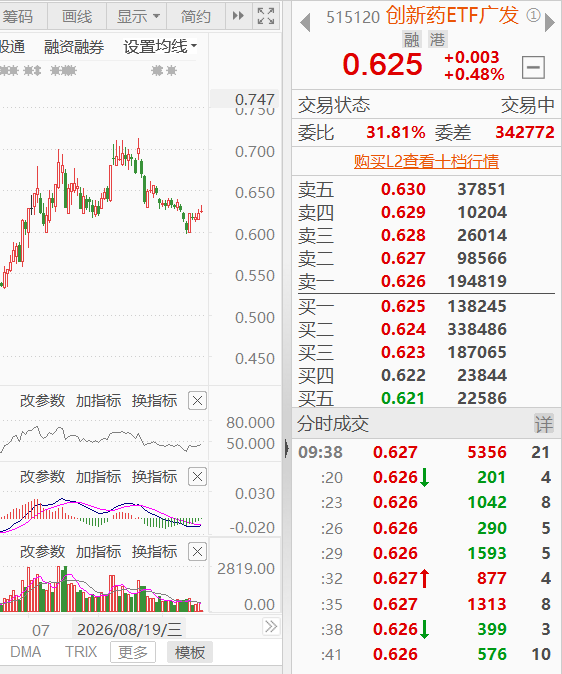
Task: Click 改参数 in the volume panel
Action: 42,551
